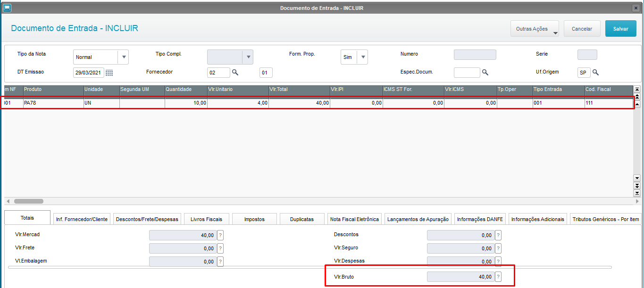The width and height of the screenshot is (644, 288).
Task: Open Descontos/Frete/Despesas tab
Action: (x=147, y=219)
